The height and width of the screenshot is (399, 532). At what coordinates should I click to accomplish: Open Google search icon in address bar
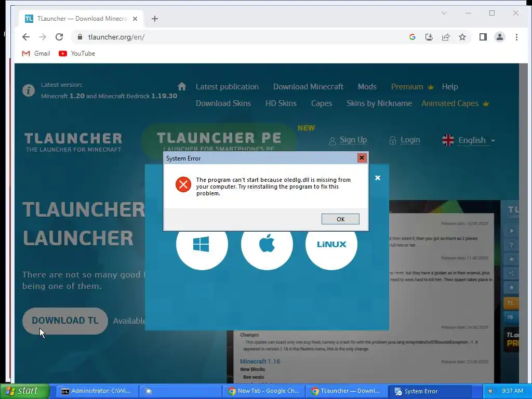pos(412,37)
